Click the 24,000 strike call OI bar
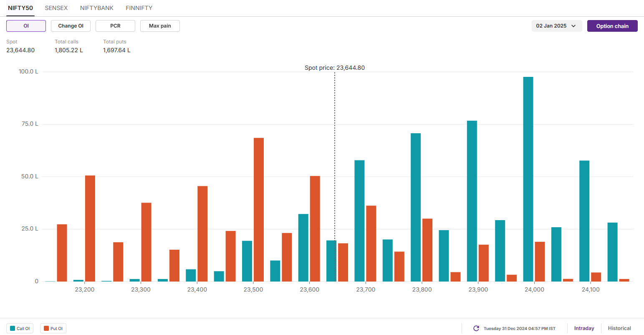 tap(528, 179)
